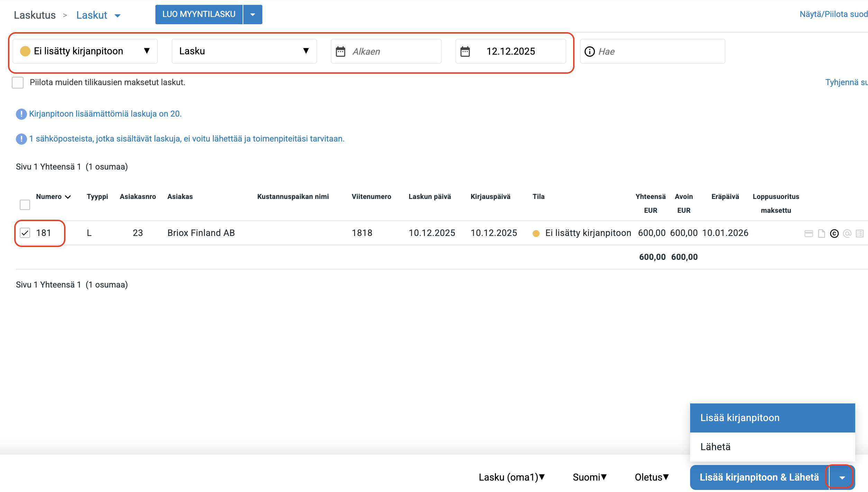The image size is (868, 492).
Task: Click the Lisää kirjanpitoon & Lähetä button
Action: pos(759,477)
